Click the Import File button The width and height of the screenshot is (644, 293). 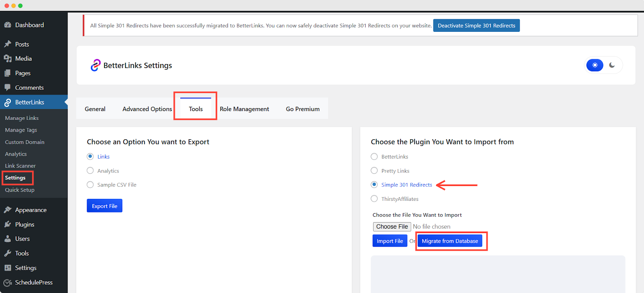pos(390,241)
